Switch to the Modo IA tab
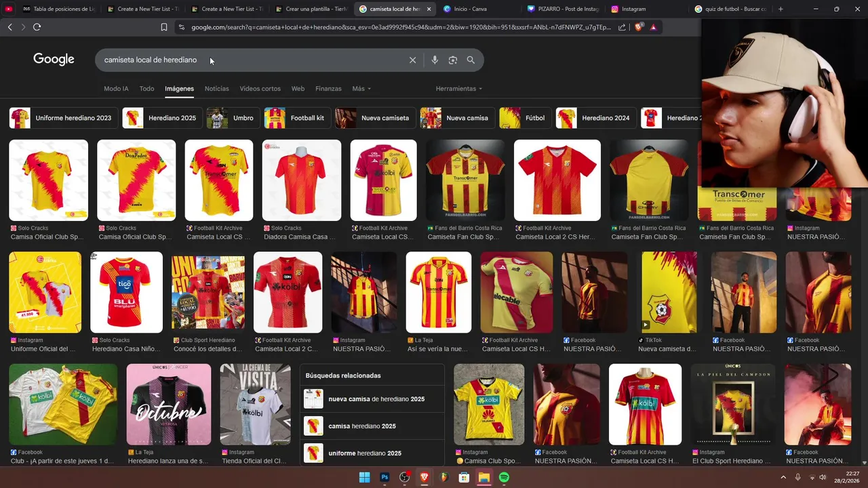 coord(116,89)
